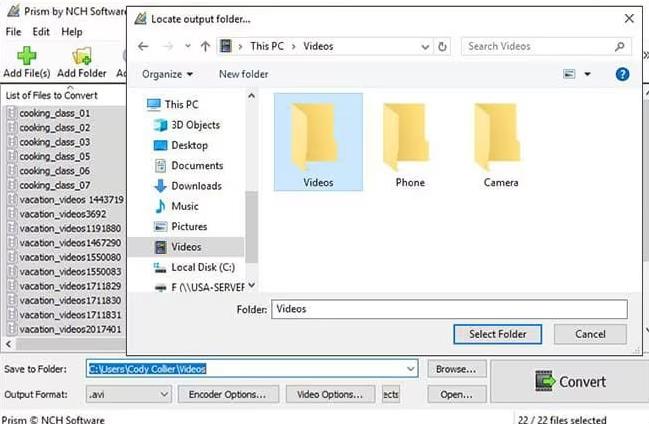Screen dimensions: 649x424
Task: Select cooking_class_02 in file list
Action: 55,128
